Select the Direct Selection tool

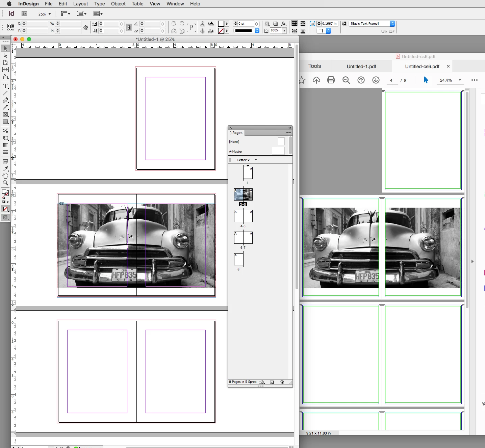point(5,55)
